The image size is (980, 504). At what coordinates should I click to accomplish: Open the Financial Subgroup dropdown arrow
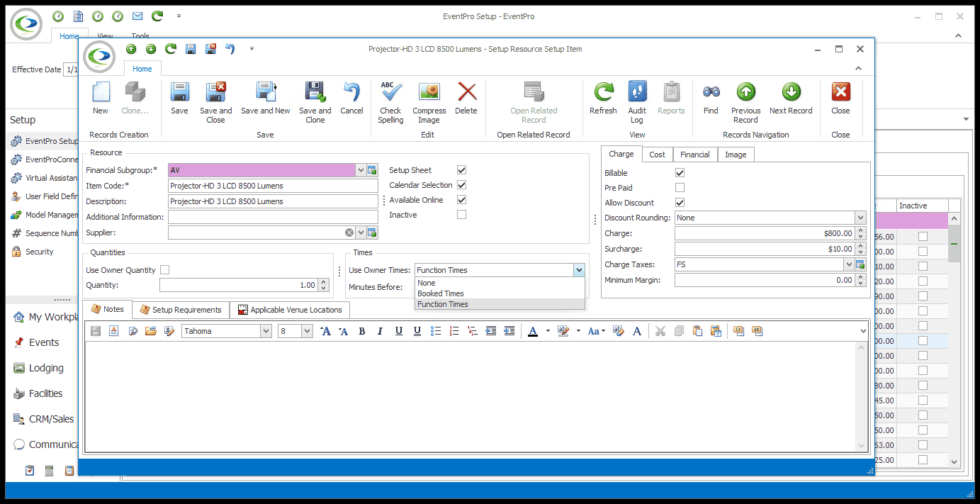(x=361, y=170)
